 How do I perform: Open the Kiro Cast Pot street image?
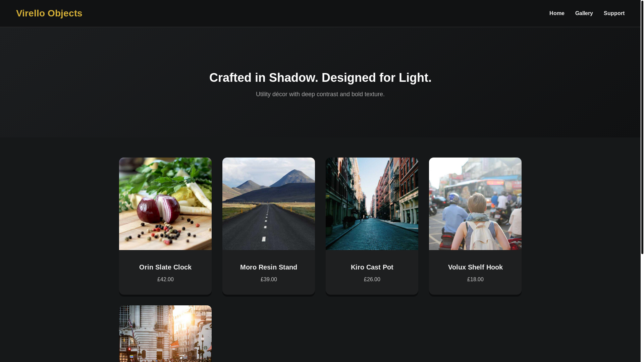coord(372,204)
